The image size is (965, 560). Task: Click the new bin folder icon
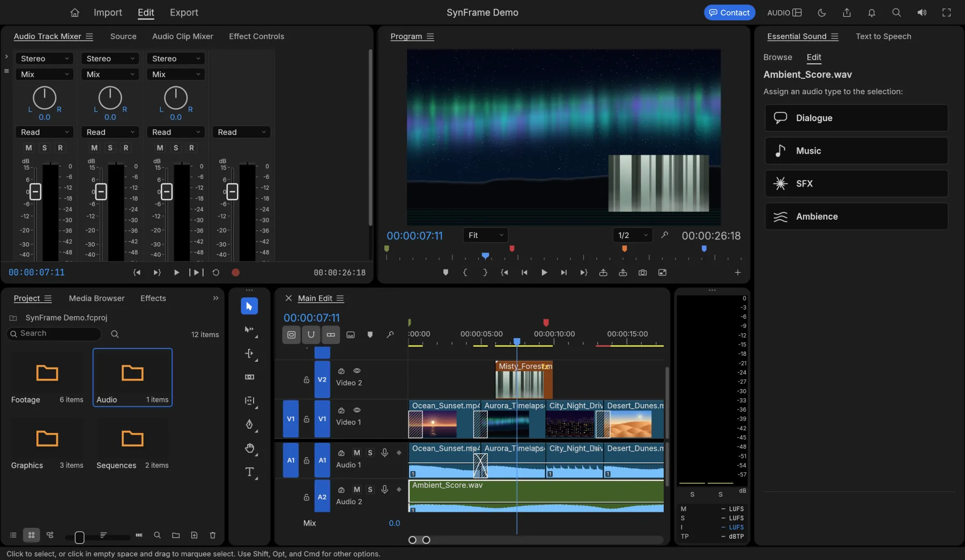176,535
